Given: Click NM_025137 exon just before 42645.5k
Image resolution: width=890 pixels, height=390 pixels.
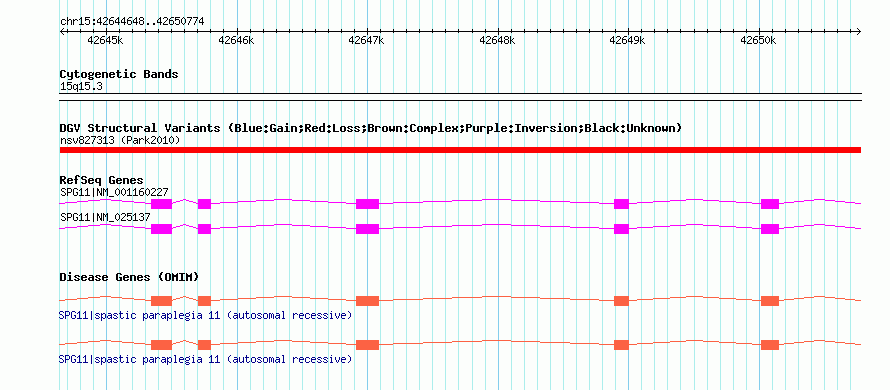Looking at the screenshot, I should point(161,229).
